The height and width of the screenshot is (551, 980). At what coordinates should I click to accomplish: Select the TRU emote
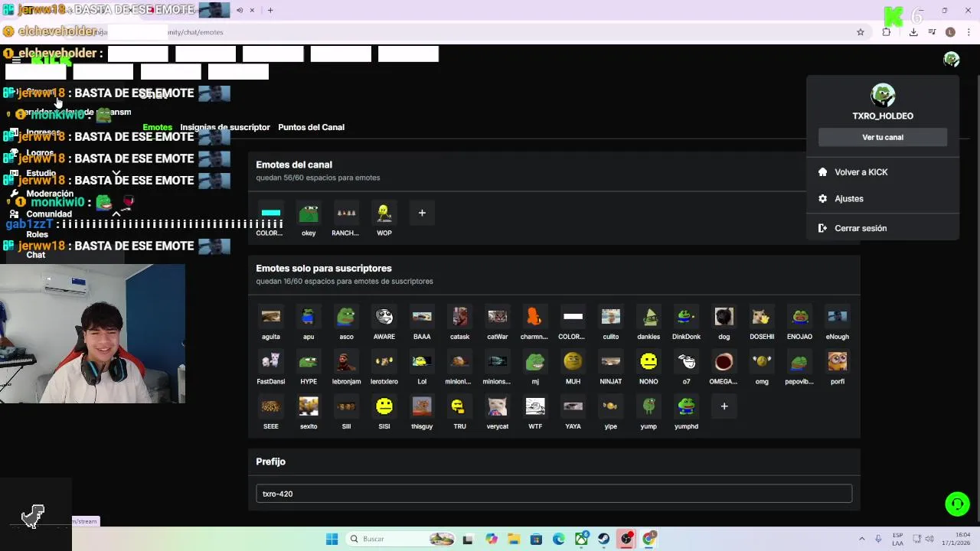point(459,406)
